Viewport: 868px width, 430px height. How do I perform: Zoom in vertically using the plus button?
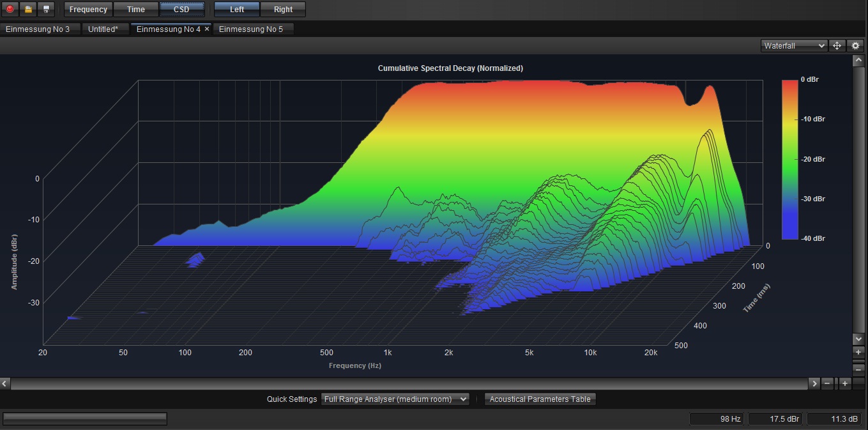pos(859,352)
